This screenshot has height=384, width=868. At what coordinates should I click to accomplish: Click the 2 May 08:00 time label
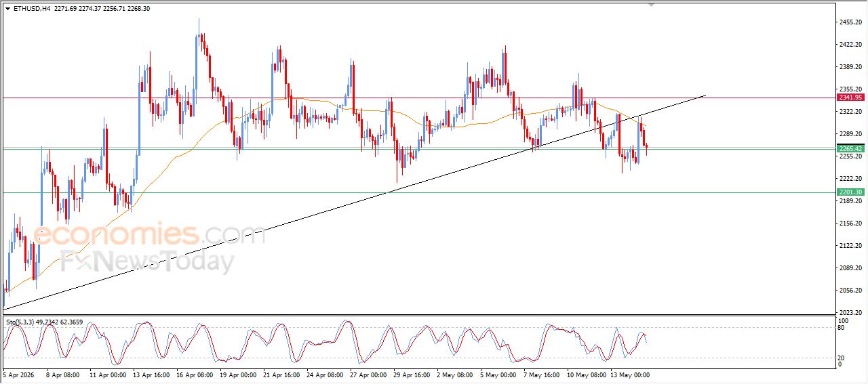pyautogui.click(x=455, y=374)
